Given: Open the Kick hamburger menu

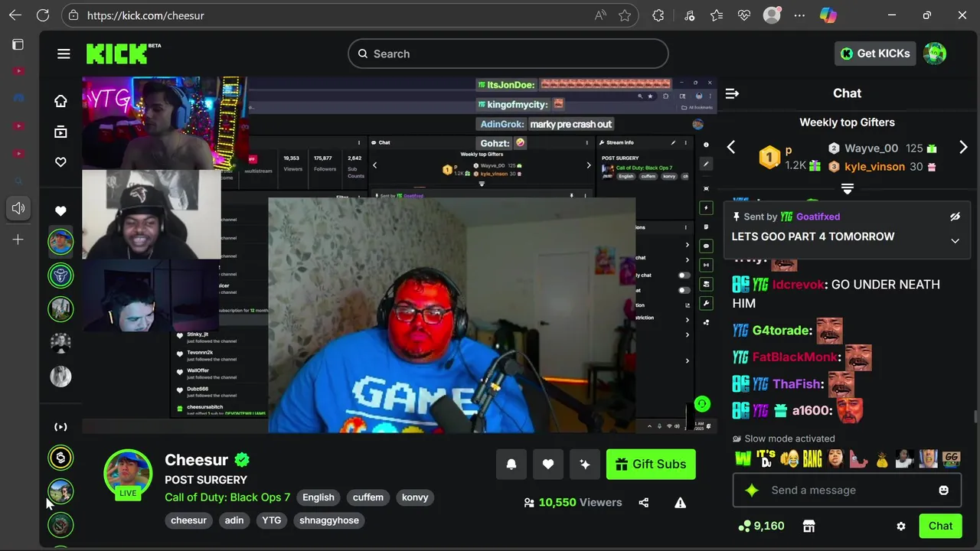Looking at the screenshot, I should point(64,54).
